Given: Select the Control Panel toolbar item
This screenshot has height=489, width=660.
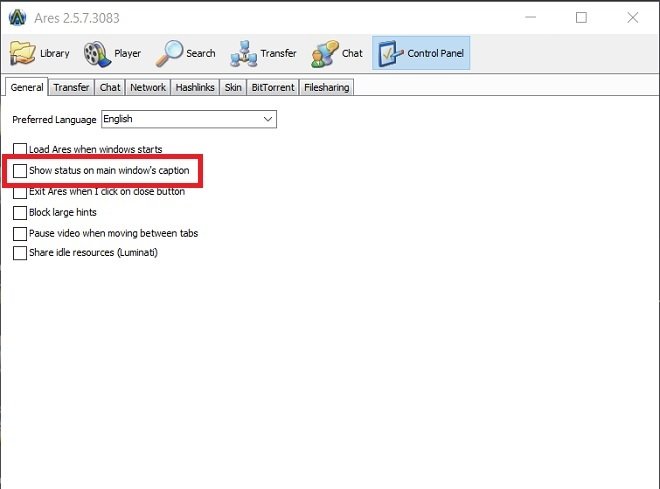Looking at the screenshot, I should (421, 53).
